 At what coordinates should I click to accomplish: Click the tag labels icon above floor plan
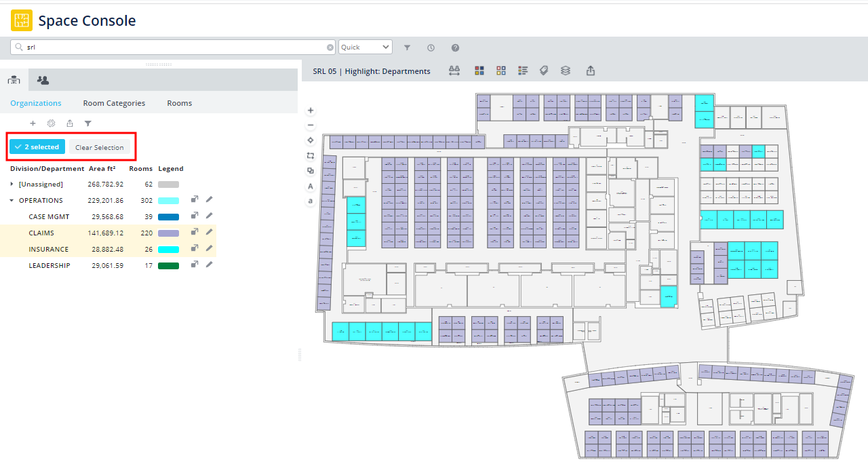click(544, 71)
